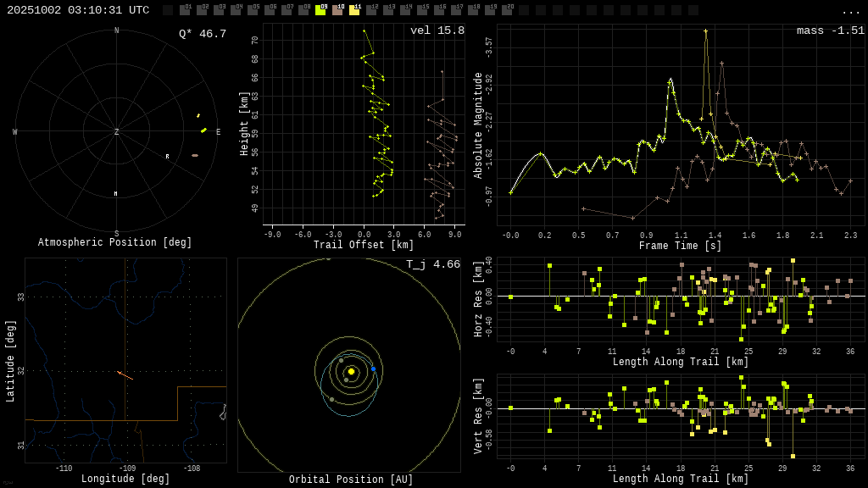Toggle the yellow station 11 box

[x=354, y=10]
